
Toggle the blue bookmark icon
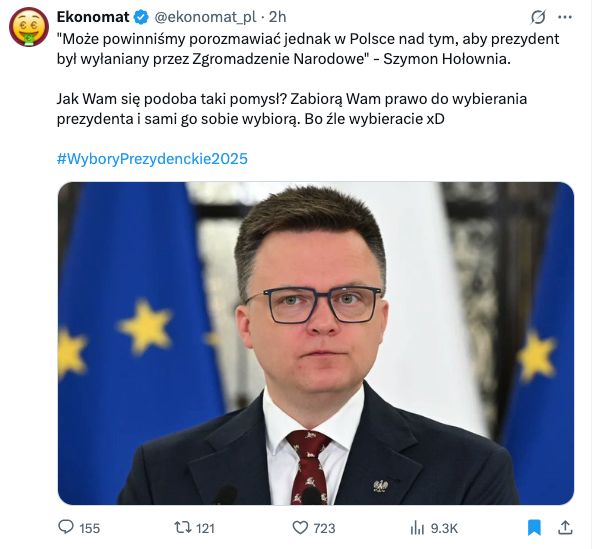[534, 528]
